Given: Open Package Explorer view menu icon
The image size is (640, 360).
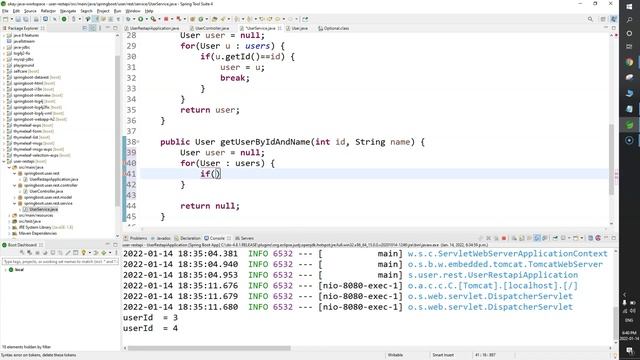Looking at the screenshot, I should click(100, 28).
